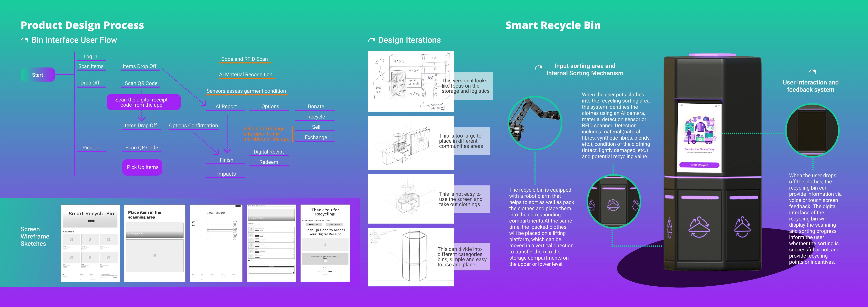Click the Instagram icon on the Thank You screen footer
The height and width of the screenshot is (307, 868).
(x=325, y=268)
